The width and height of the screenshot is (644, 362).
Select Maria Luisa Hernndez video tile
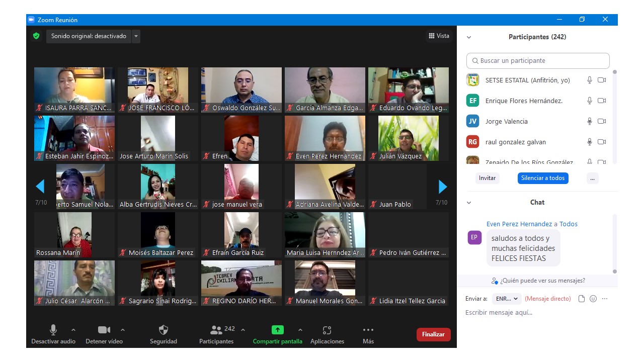click(325, 235)
